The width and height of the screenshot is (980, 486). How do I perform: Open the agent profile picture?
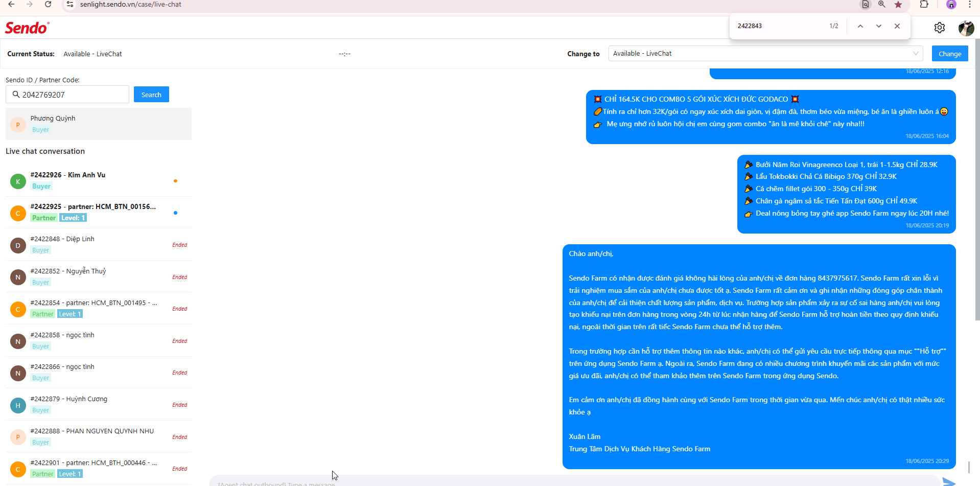966,28
